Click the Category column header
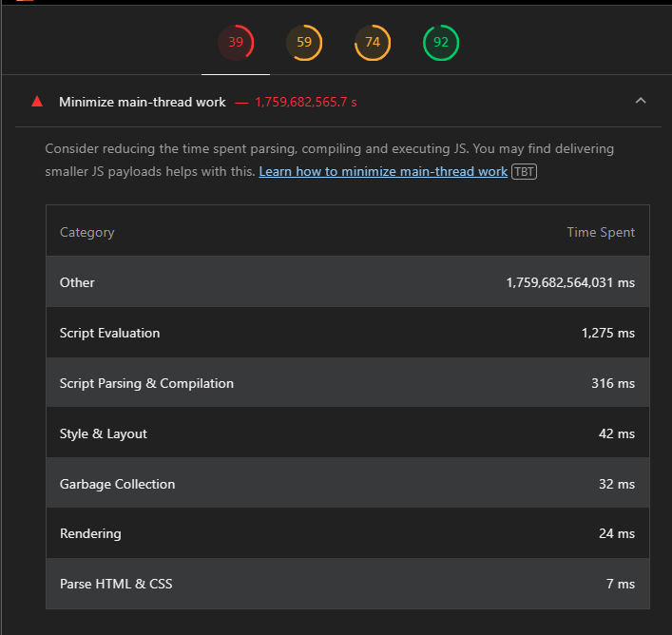 [86, 232]
